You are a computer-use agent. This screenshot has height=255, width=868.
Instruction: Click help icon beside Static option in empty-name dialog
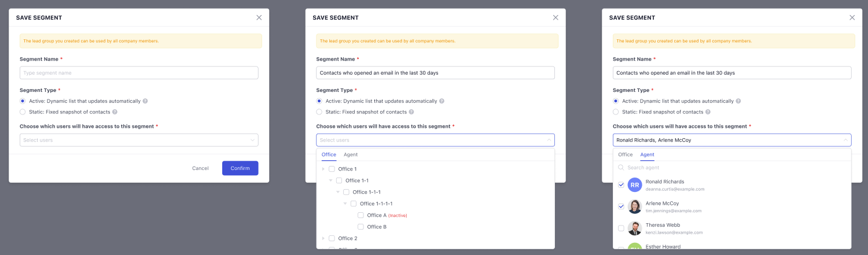pyautogui.click(x=115, y=112)
